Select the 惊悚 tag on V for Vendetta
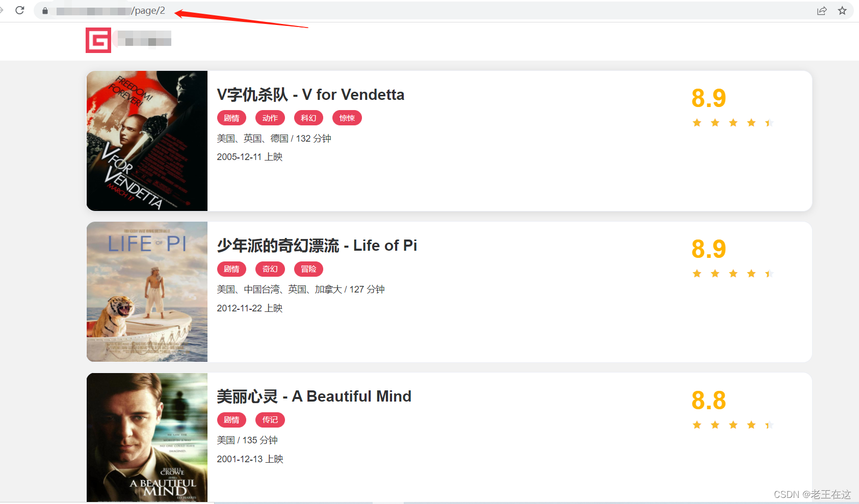This screenshot has width=859, height=504. [347, 118]
